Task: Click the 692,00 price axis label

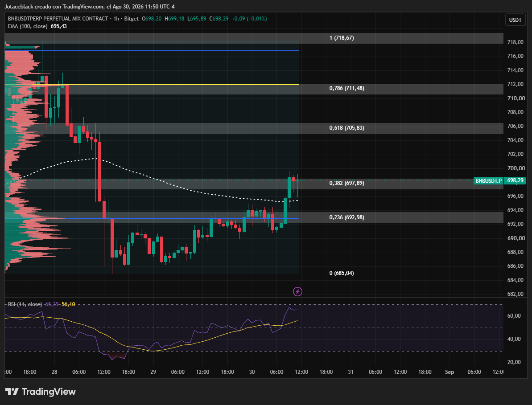Action: pyautogui.click(x=515, y=224)
